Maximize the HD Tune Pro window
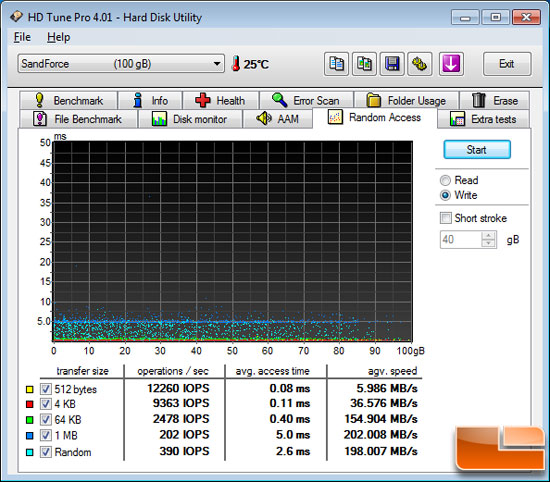 tap(496, 17)
